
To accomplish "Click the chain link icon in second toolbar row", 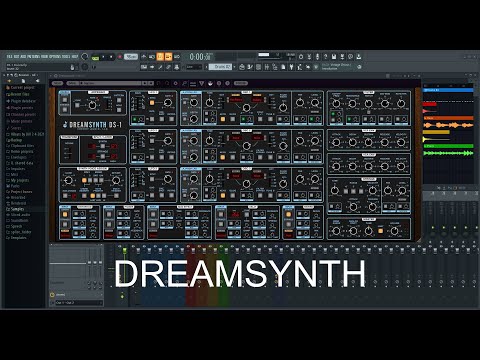I will [168, 67].
